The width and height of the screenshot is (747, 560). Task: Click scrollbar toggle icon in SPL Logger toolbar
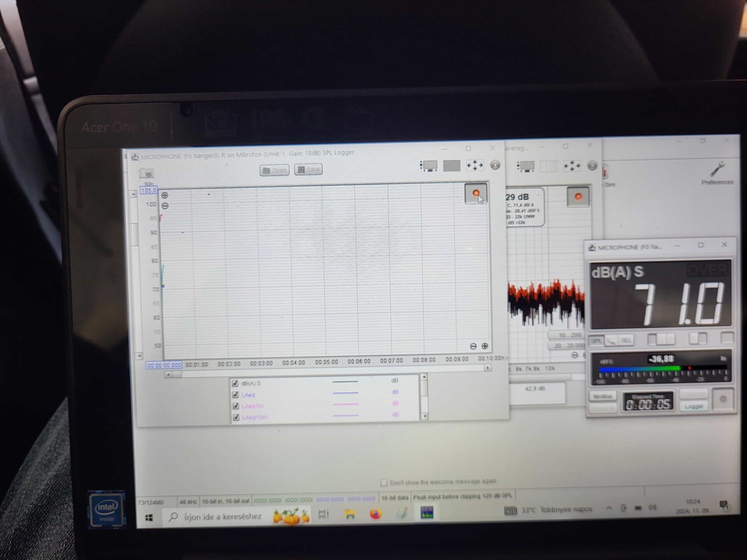[x=429, y=166]
